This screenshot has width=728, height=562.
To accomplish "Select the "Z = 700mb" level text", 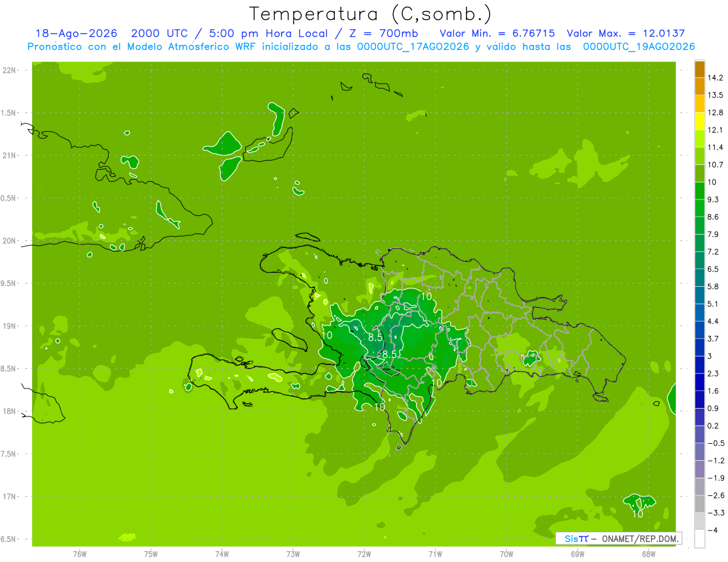I will 384,33.
